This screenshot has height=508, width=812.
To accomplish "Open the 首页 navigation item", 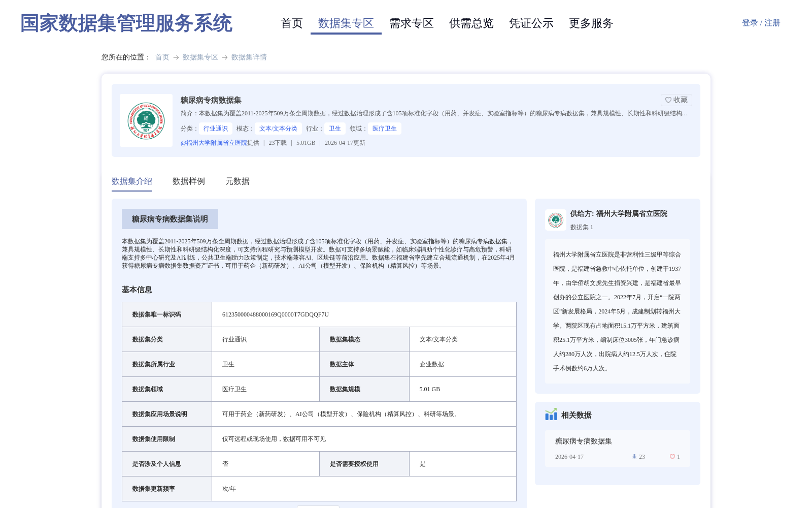I will [x=292, y=23].
